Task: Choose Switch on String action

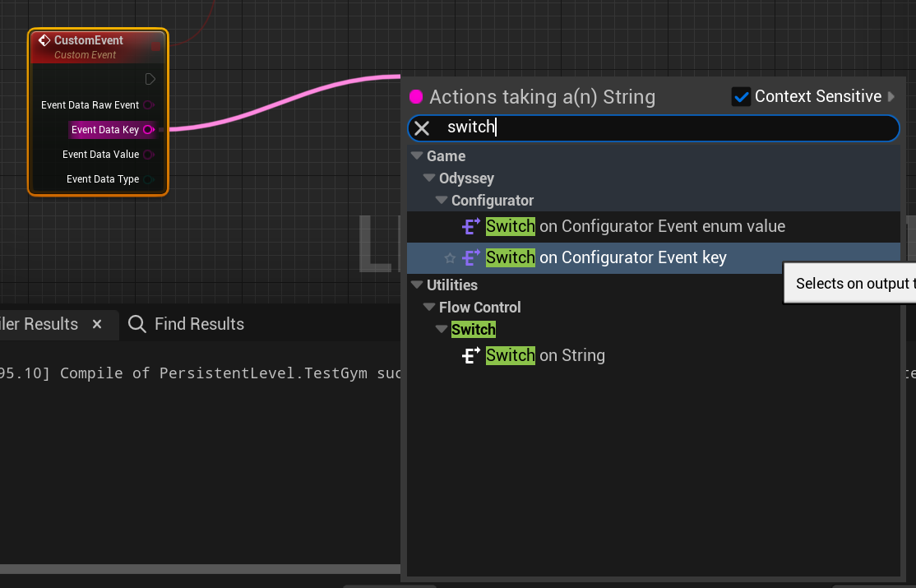Action: (x=544, y=355)
